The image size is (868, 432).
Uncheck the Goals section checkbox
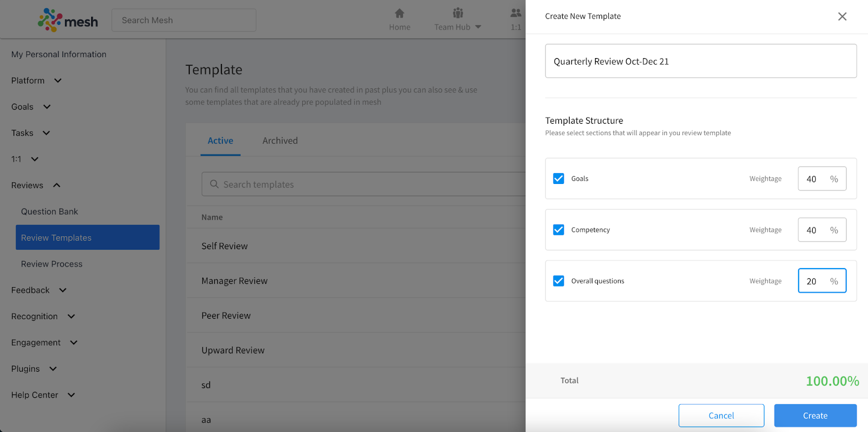[x=558, y=179]
